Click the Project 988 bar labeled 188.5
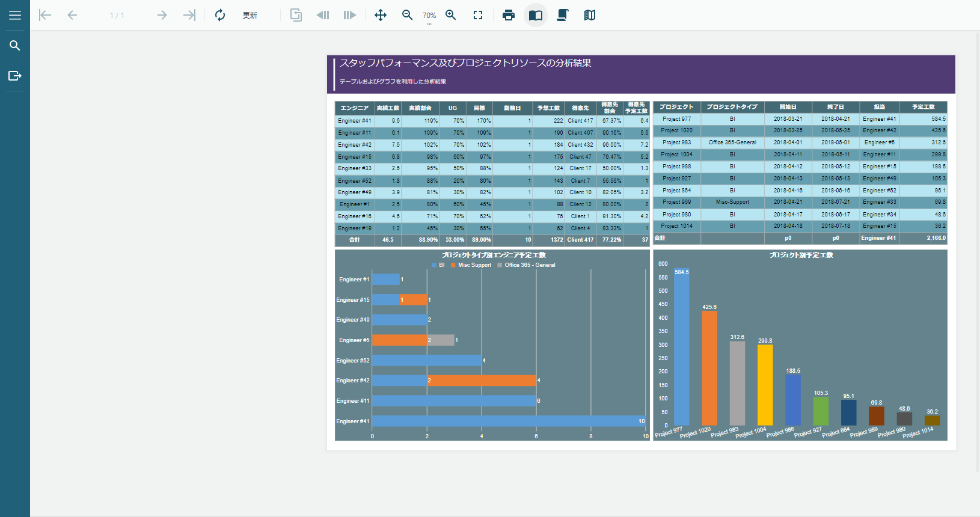Image resolution: width=980 pixels, height=517 pixels. tap(793, 400)
